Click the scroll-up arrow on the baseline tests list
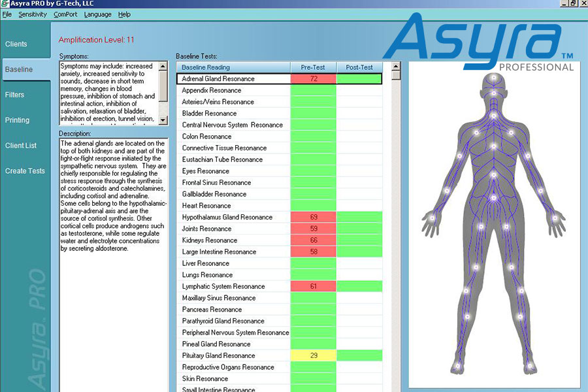Viewport: 588px width, 392px height. point(395,65)
